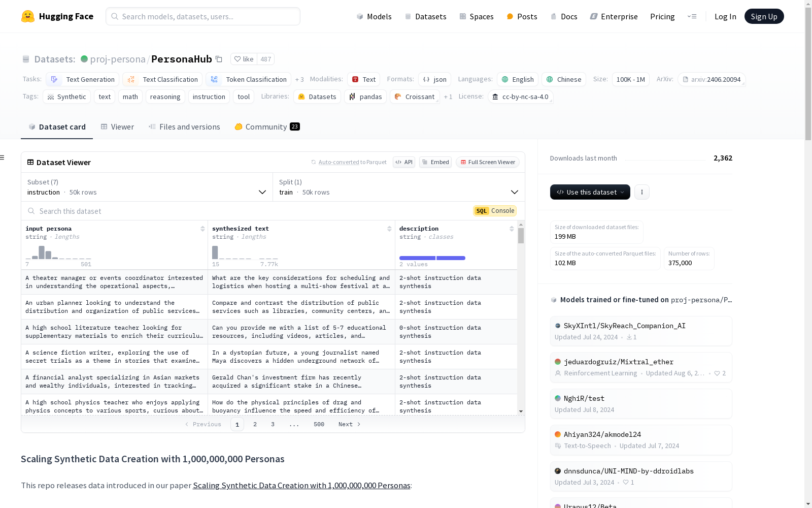Click the description classes distribution bar
The image size is (812, 508).
tap(432, 258)
